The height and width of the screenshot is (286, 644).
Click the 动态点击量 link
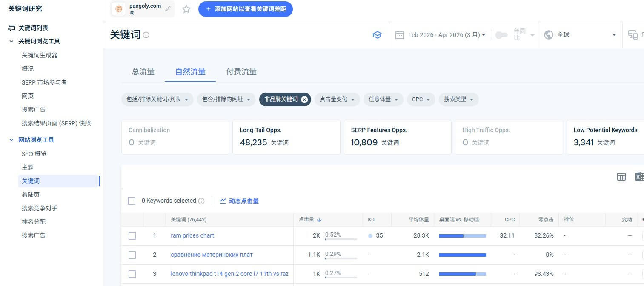point(244,201)
